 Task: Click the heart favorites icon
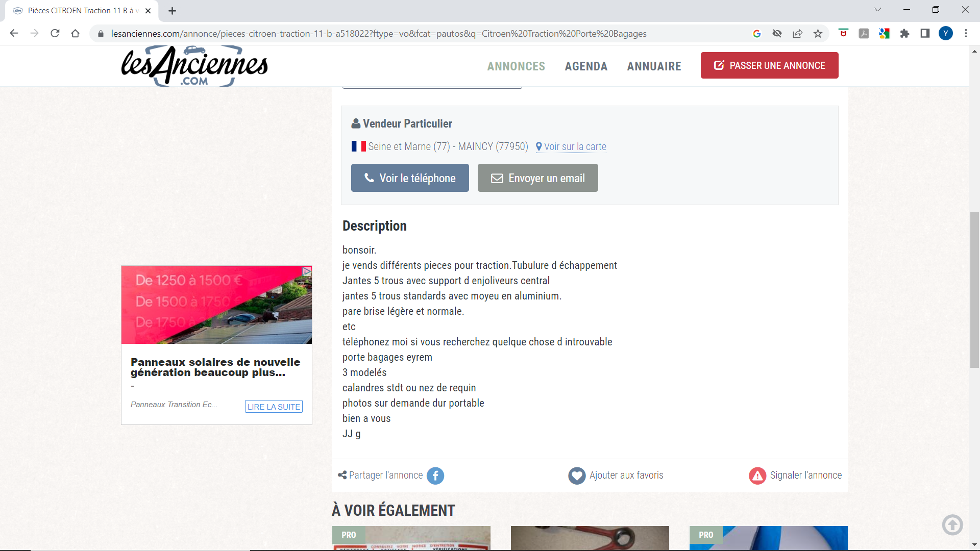coord(577,475)
